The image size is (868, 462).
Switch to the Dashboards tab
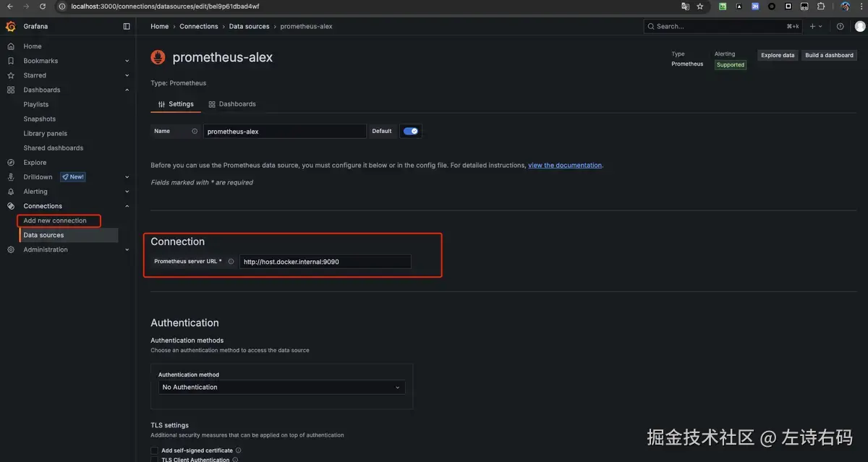coord(232,104)
